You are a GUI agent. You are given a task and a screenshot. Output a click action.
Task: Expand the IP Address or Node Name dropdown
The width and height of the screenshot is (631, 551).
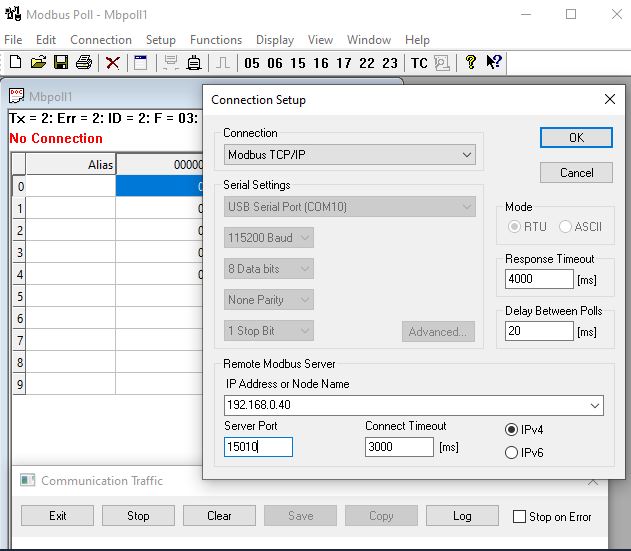(595, 405)
